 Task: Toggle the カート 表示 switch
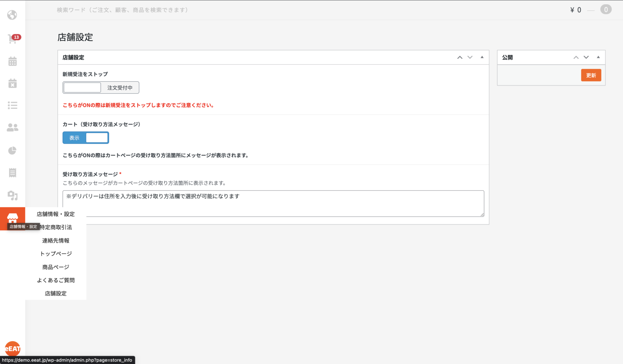[86, 138]
